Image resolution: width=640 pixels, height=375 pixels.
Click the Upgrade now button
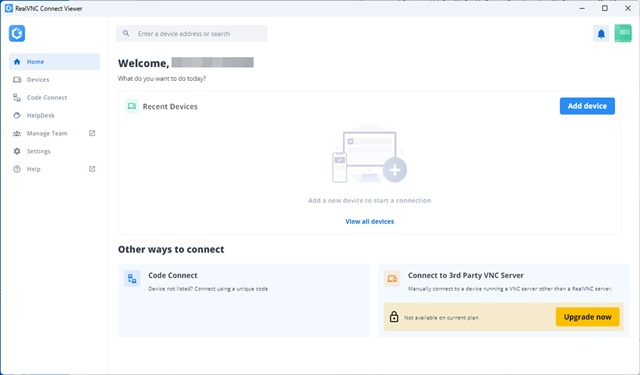(x=587, y=317)
